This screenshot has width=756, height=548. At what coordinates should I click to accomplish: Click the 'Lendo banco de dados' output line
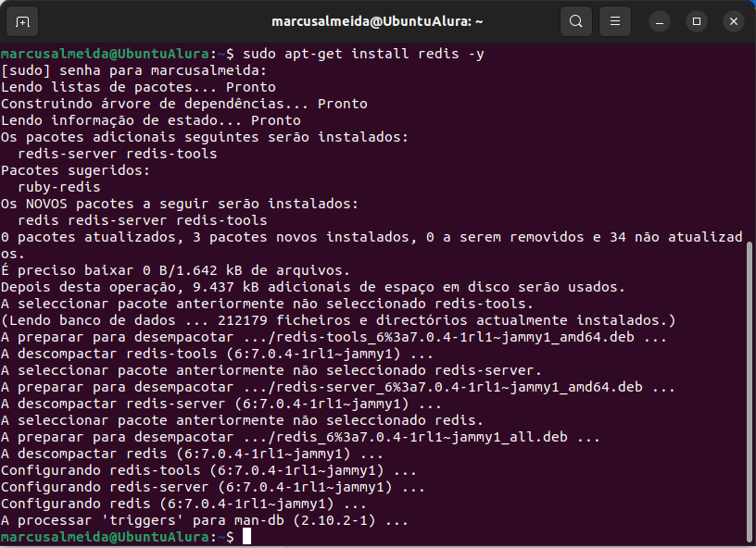338,320
